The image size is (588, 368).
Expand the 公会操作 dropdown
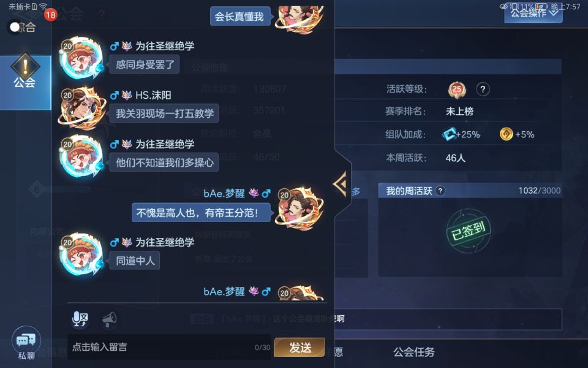[x=533, y=13]
